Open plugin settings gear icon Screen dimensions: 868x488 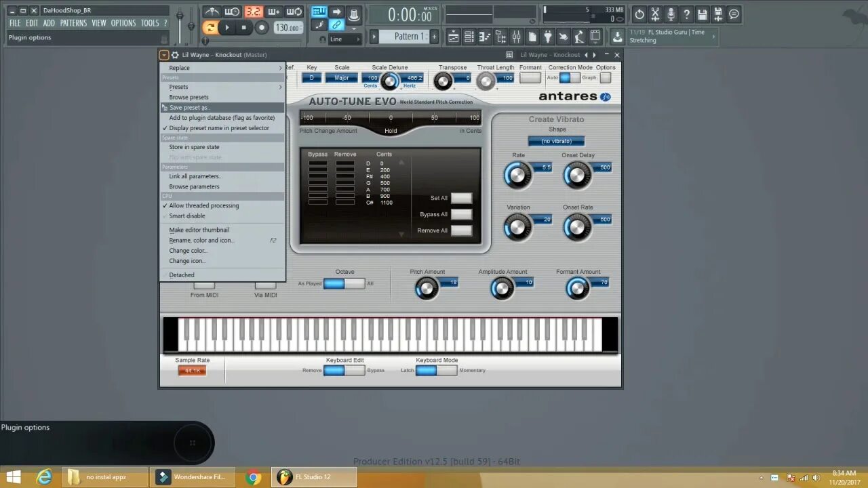[x=175, y=55]
